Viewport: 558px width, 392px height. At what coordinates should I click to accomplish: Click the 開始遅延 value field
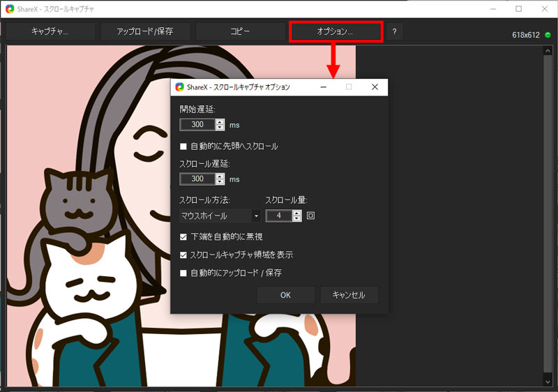197,124
